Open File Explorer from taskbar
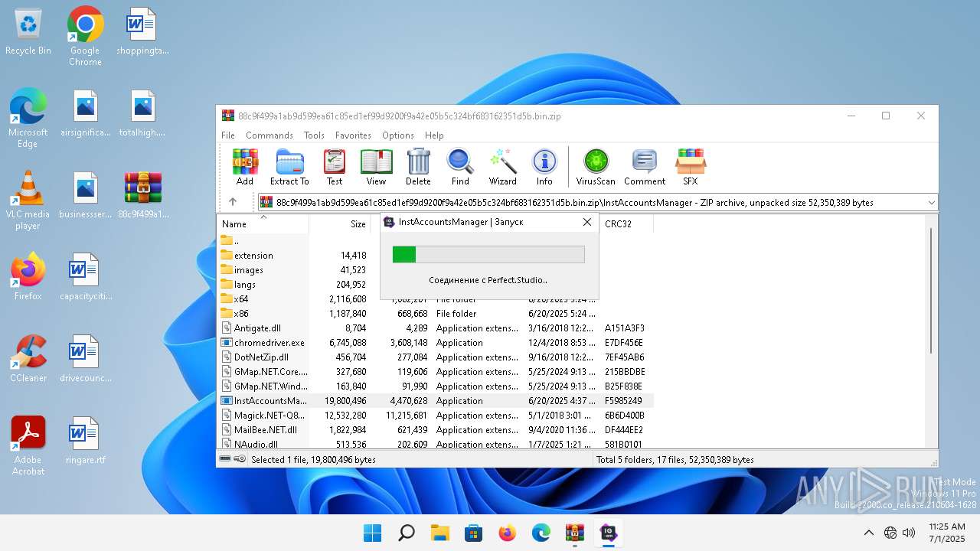The width and height of the screenshot is (980, 551). point(440,533)
